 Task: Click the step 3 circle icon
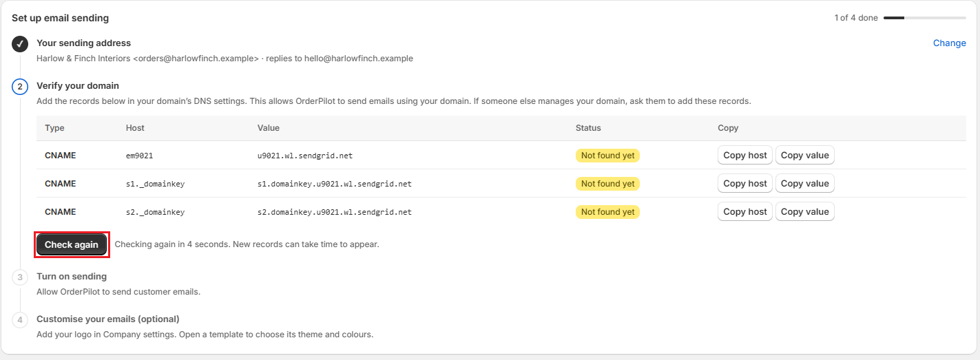click(20, 277)
